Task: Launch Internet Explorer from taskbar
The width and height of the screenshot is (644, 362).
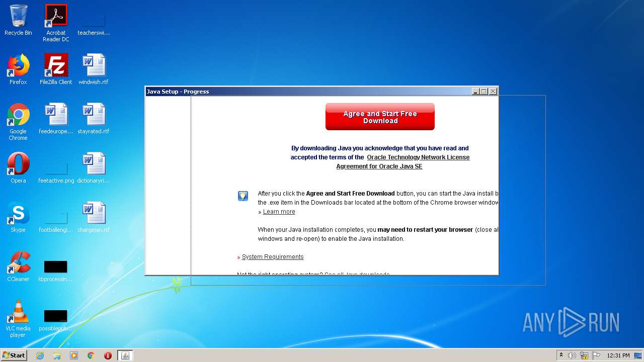Action: coord(40,355)
